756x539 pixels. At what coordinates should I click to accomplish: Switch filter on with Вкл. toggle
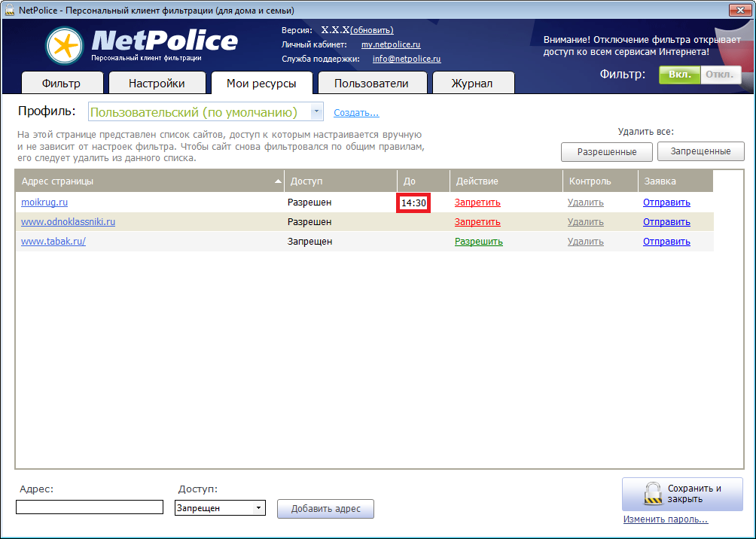679,75
